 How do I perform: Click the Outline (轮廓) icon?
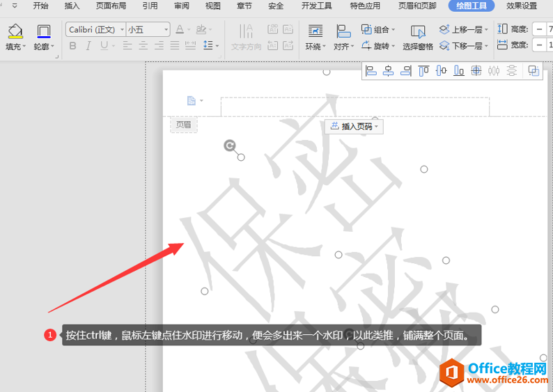44,31
